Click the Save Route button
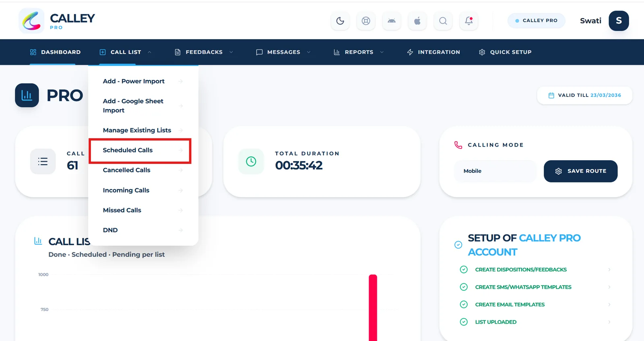 tap(580, 171)
